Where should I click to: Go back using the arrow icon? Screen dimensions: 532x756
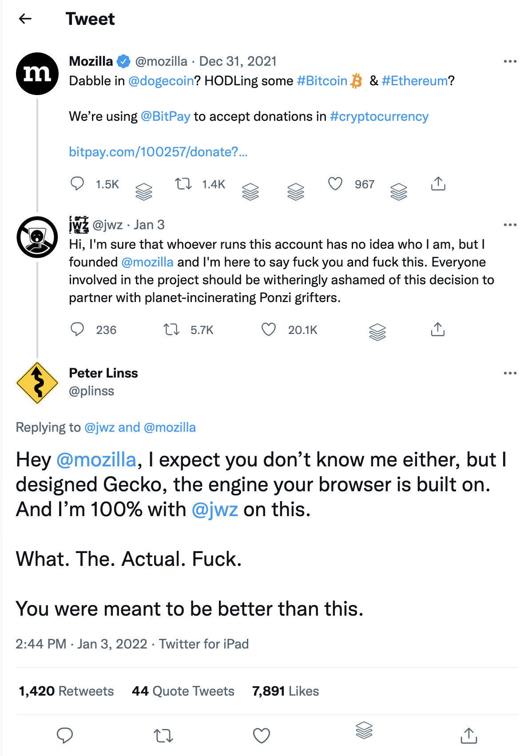pyautogui.click(x=25, y=19)
